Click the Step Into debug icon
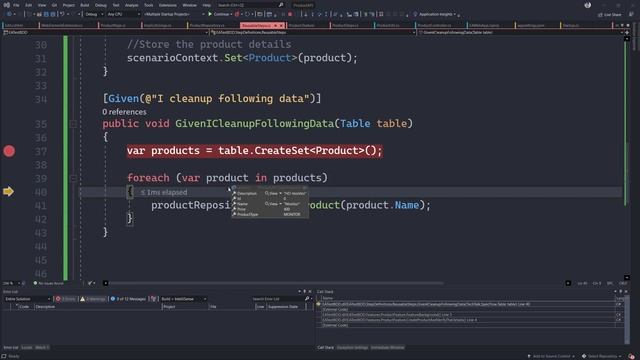The width and height of the screenshot is (640, 360). (x=312, y=14)
